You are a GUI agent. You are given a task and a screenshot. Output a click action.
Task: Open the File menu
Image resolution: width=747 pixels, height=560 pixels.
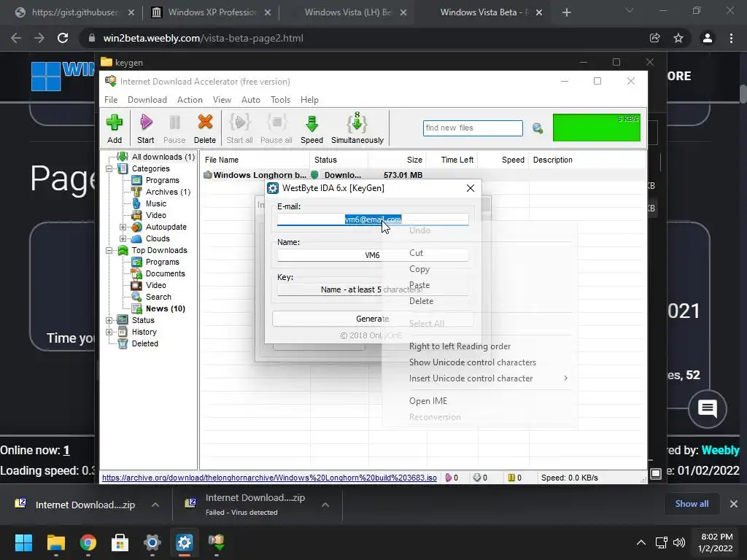click(111, 99)
